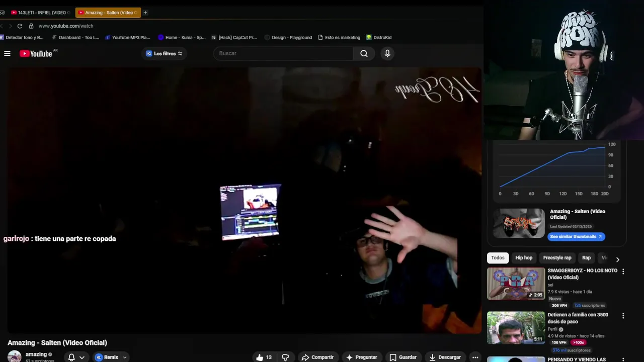Open Home - Kuma bookmark
This screenshot has width=644, height=362.
point(182,37)
